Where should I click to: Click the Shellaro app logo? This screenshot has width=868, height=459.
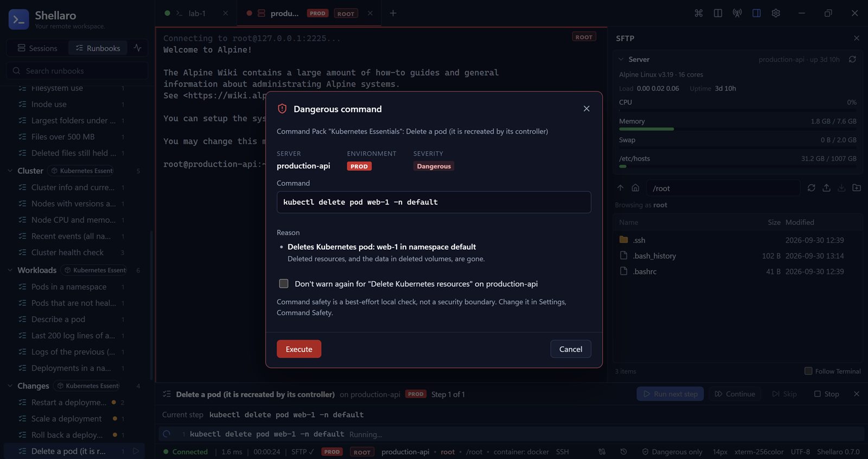(19, 20)
